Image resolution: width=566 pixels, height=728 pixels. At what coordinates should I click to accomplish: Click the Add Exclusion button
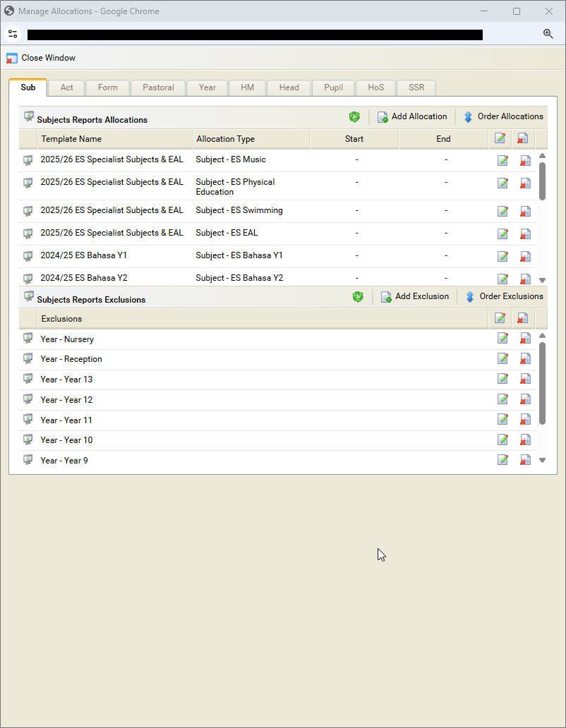pyautogui.click(x=415, y=297)
